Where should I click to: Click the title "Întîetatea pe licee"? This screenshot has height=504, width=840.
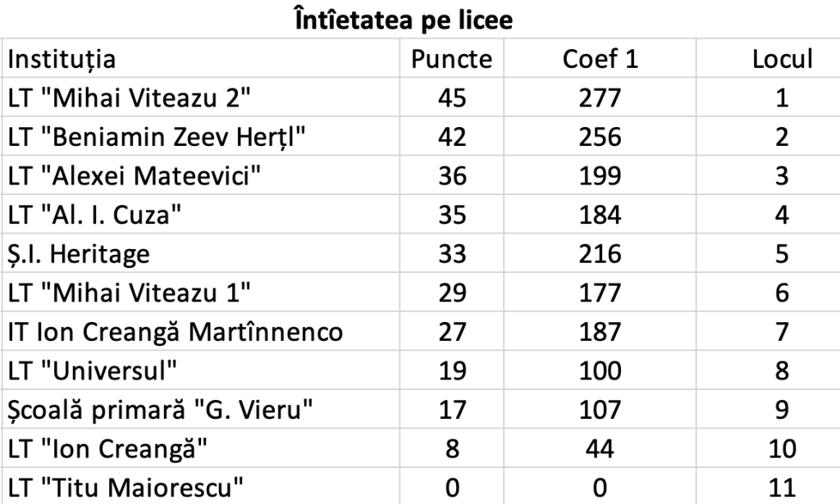click(x=402, y=20)
